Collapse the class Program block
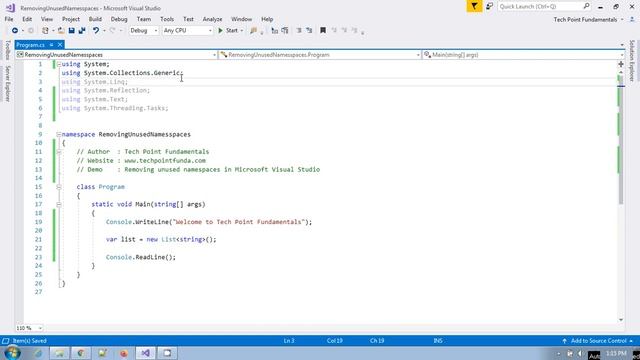This screenshot has width=640, height=360. point(59,187)
